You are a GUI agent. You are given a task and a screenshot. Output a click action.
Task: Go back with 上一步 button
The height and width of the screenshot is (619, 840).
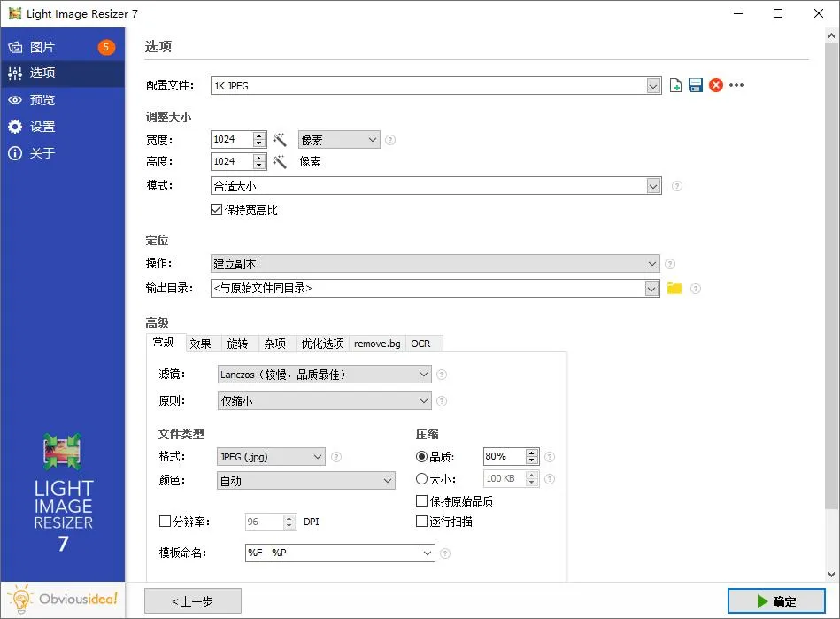[x=193, y=601]
